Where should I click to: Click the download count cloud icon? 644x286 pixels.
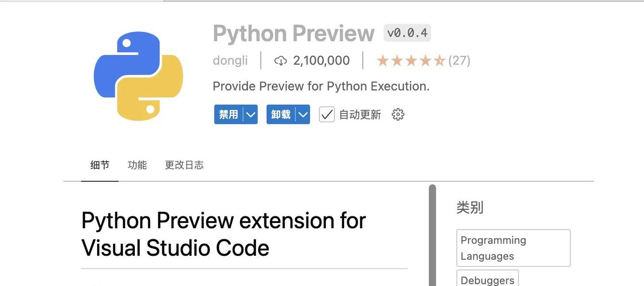(280, 61)
